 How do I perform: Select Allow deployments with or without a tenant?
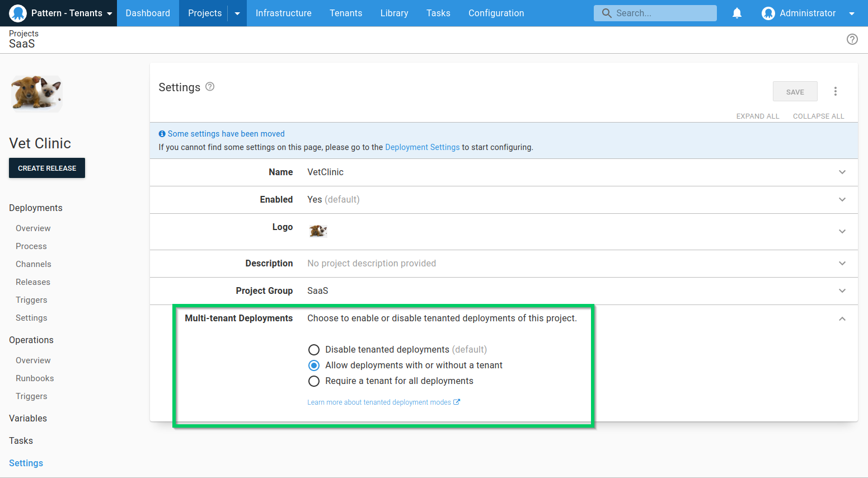tap(314, 365)
